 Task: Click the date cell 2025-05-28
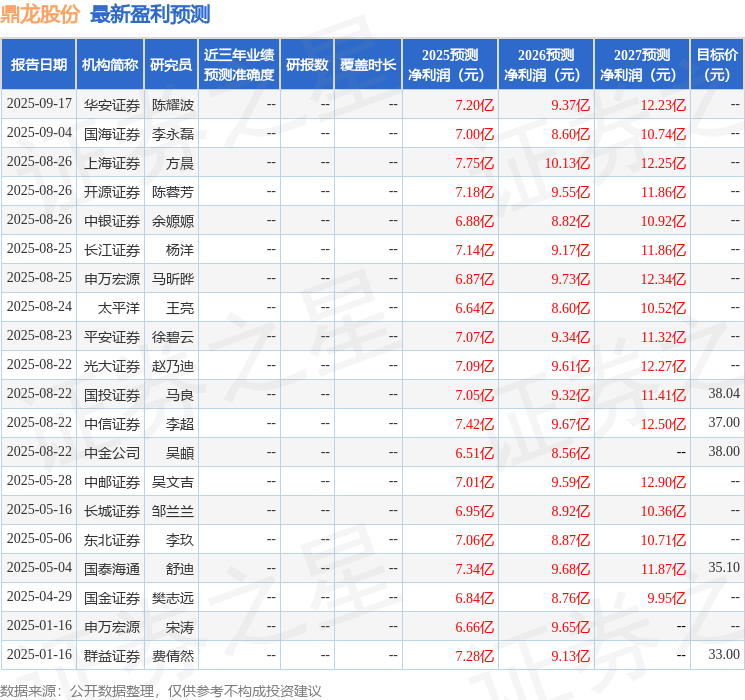pos(39,480)
